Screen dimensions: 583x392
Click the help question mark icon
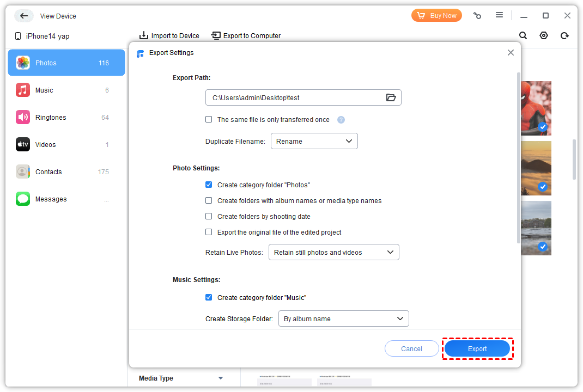click(x=341, y=120)
